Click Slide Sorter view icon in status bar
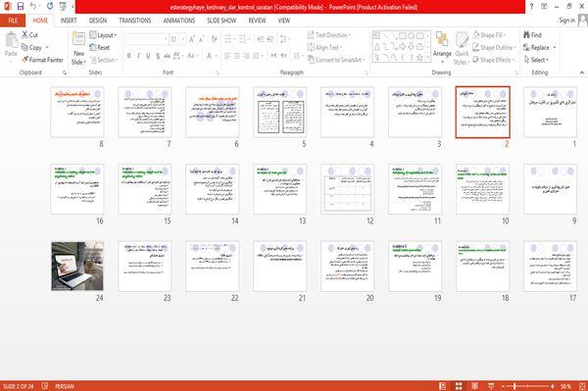 point(459,386)
